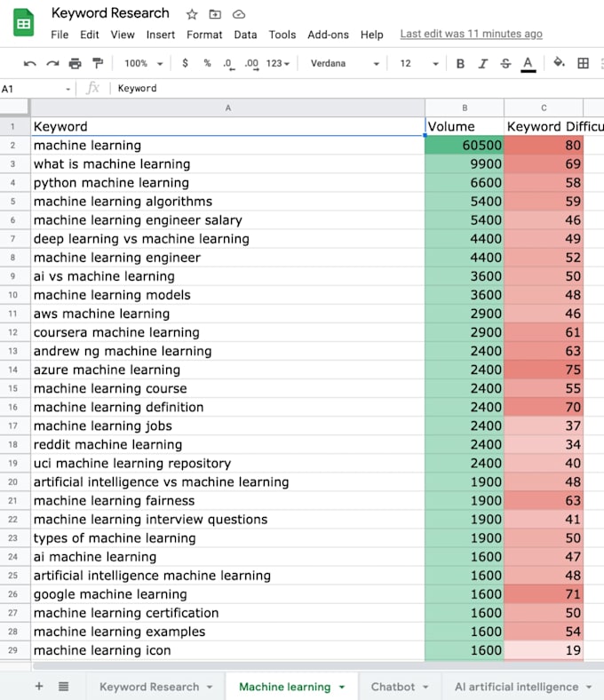Open Keyword Research sheet tab arrow

tap(210, 687)
